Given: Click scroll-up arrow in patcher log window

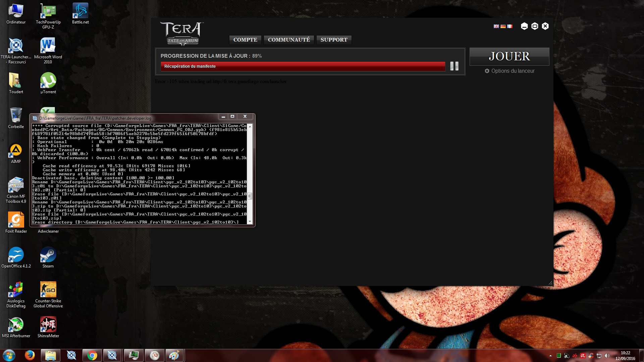Looking at the screenshot, I should [250, 126].
